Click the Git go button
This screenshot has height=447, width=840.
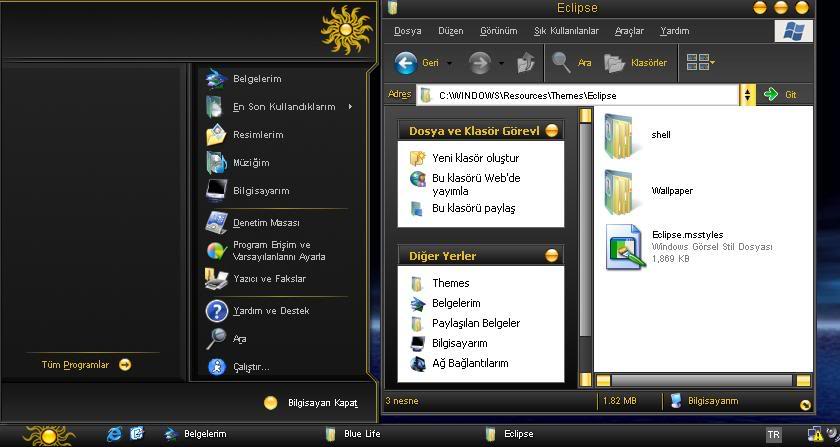(x=780, y=95)
